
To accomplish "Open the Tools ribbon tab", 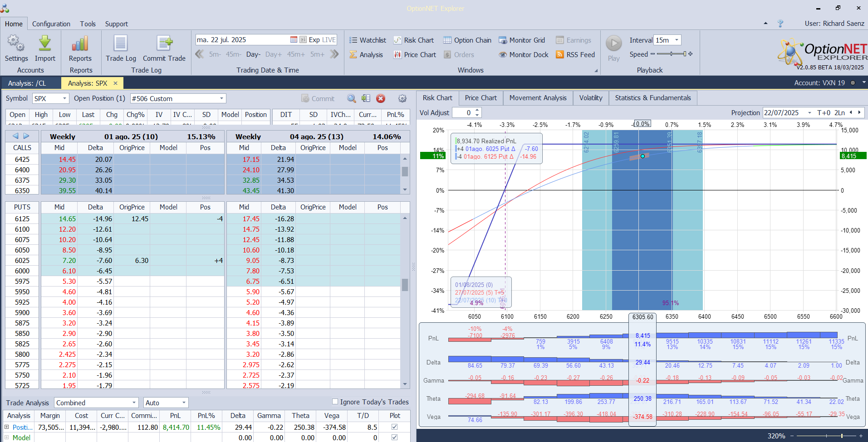I will coord(88,24).
